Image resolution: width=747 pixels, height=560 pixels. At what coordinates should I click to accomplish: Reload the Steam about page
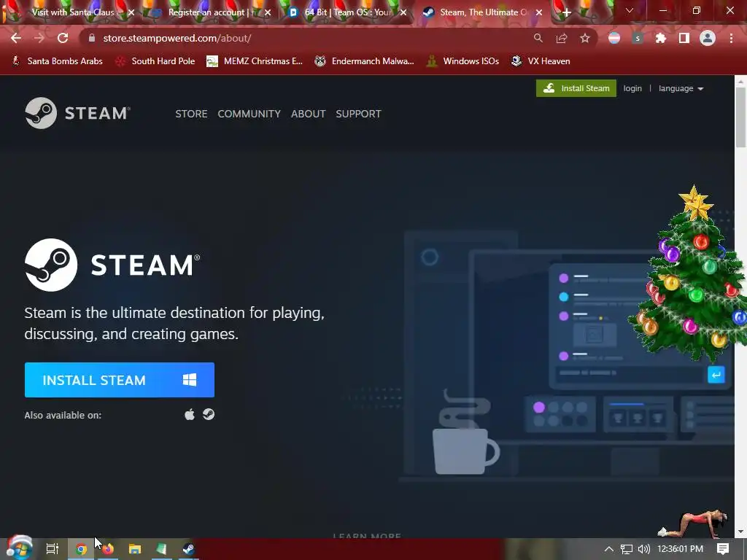pos(63,38)
